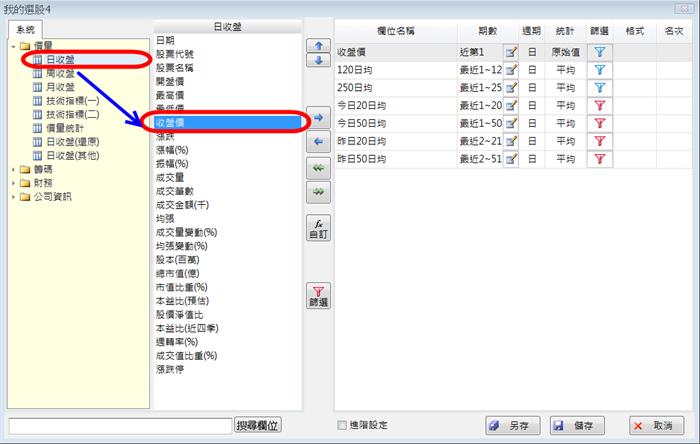Viewport: 700px width, 444px height.
Task: Edit period for 昨日20日均 row
Action: tap(511, 141)
